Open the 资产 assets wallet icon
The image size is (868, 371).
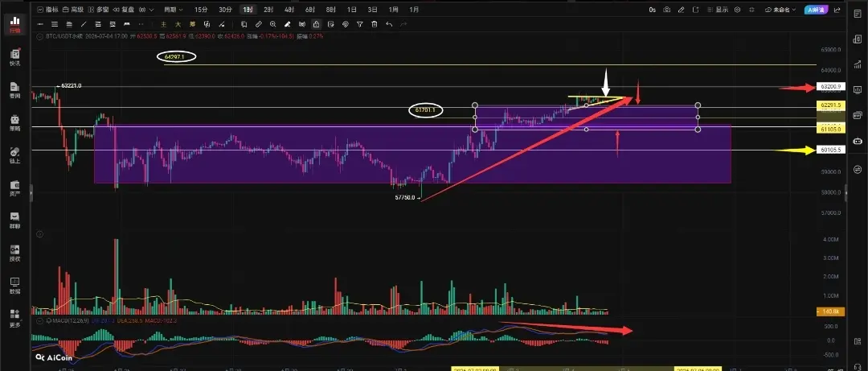pos(15,188)
